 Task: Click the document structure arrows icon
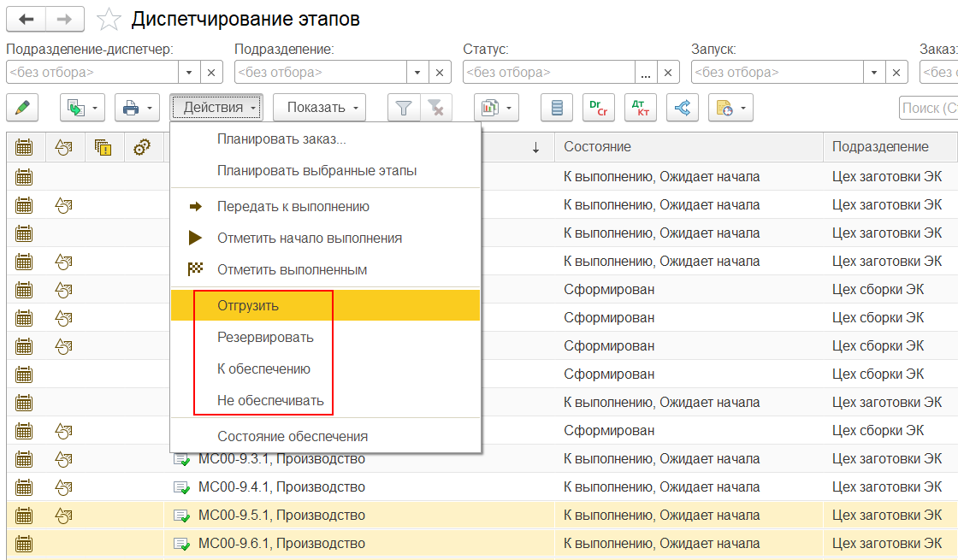pos(682,108)
